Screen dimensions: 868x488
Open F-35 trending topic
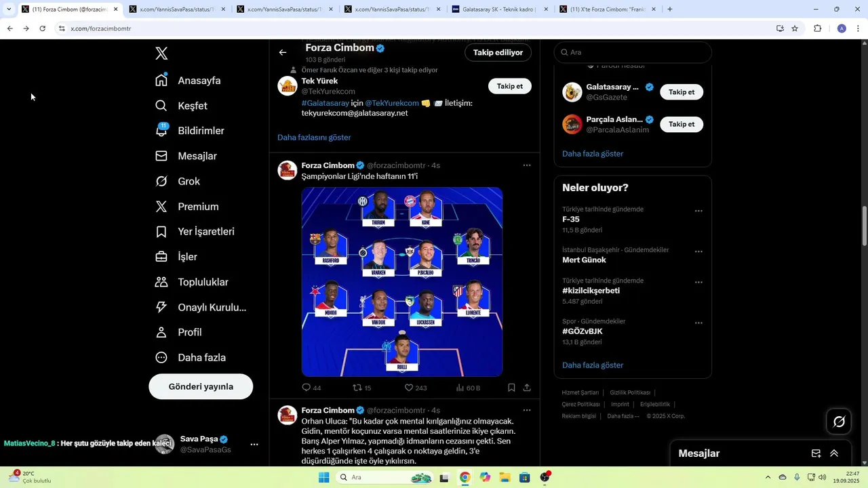pos(571,220)
